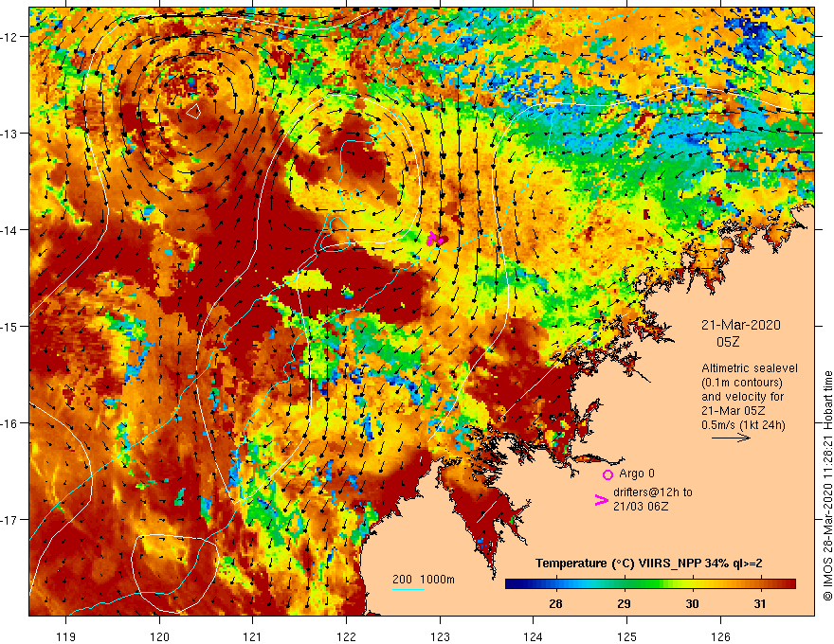This screenshot has width=834, height=644.
Task: Click the IMOS copyright timestamp vertical text
Action: pos(827,486)
